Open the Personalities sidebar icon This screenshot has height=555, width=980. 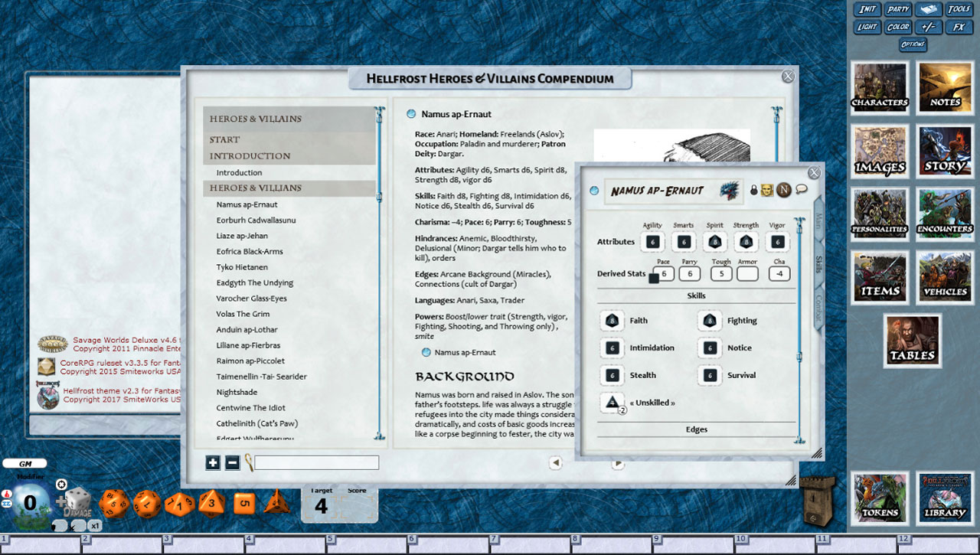pos(879,214)
